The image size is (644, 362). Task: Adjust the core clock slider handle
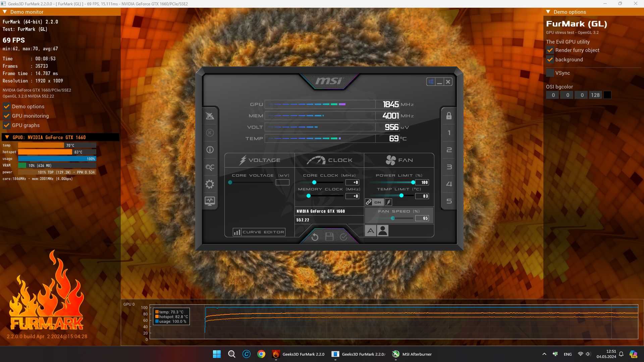pyautogui.click(x=314, y=182)
